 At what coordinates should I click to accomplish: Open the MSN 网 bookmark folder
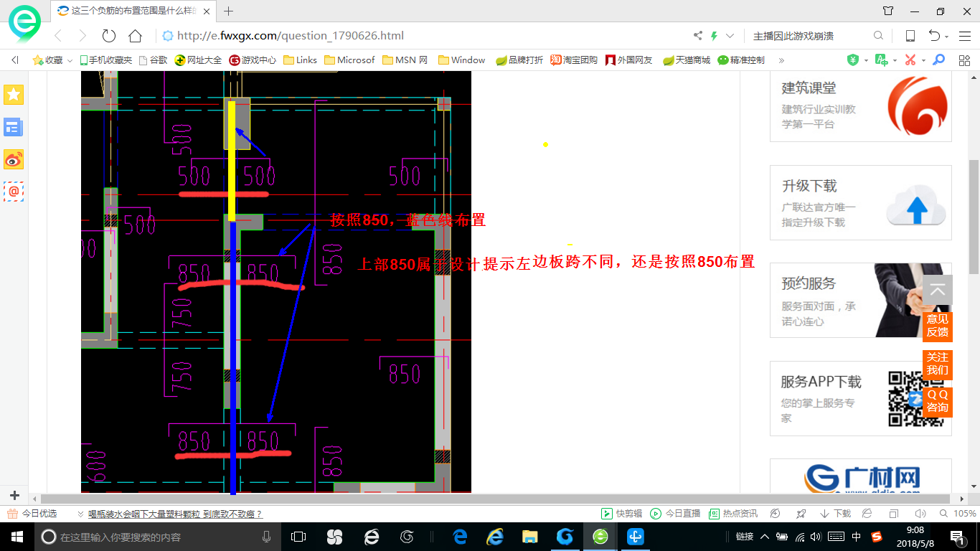pos(405,60)
